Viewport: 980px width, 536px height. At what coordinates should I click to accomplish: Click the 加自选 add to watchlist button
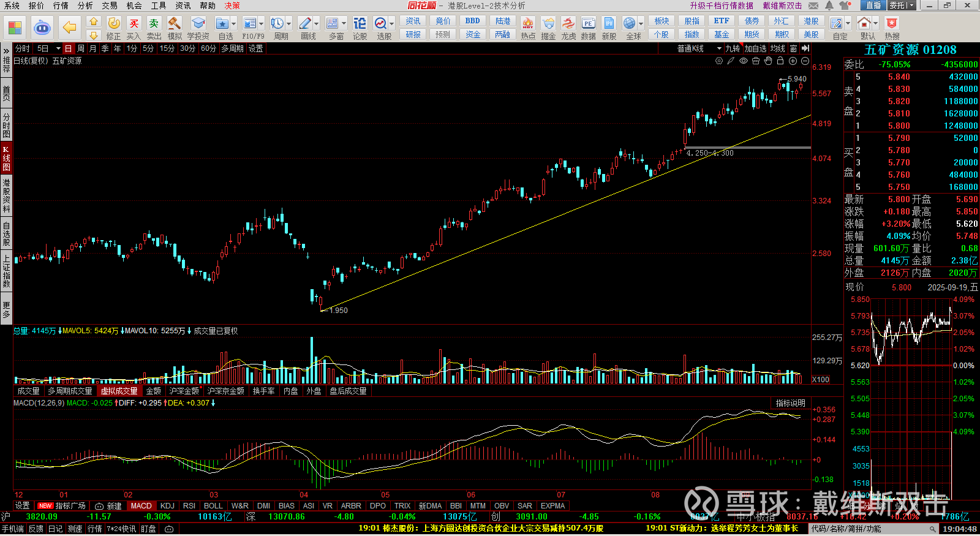[x=755, y=48]
